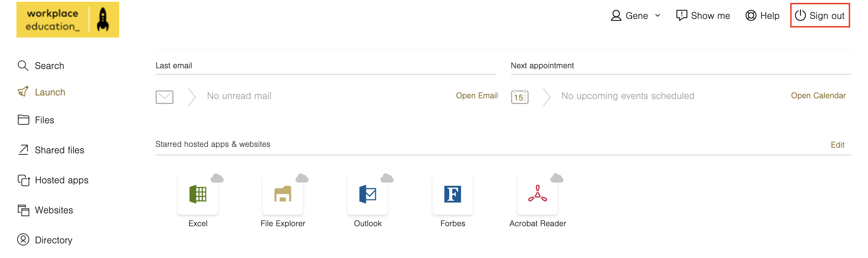Go to Search in the sidebar

(x=41, y=66)
